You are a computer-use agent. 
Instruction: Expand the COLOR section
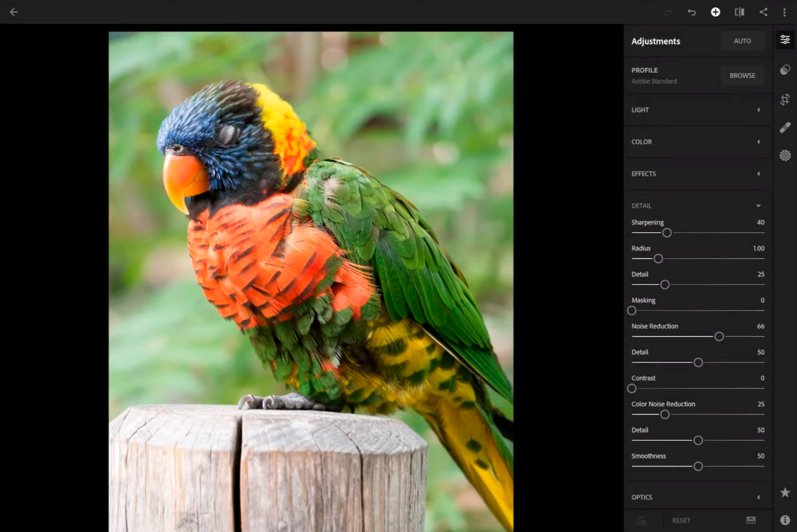coord(698,142)
